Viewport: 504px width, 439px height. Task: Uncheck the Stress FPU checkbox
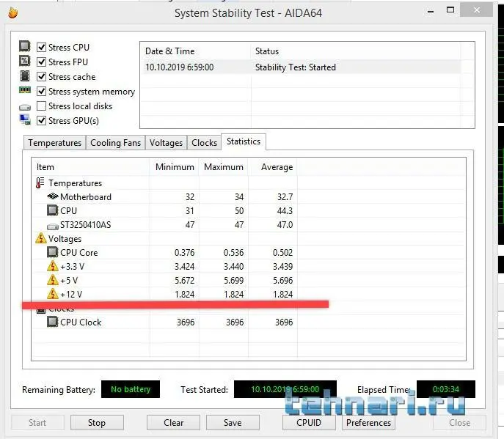[42, 62]
